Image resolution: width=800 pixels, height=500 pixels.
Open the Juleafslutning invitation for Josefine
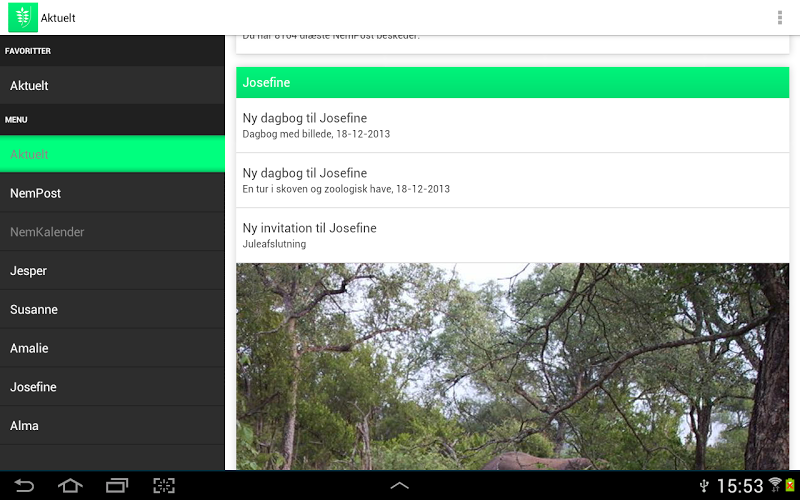pyautogui.click(x=512, y=235)
